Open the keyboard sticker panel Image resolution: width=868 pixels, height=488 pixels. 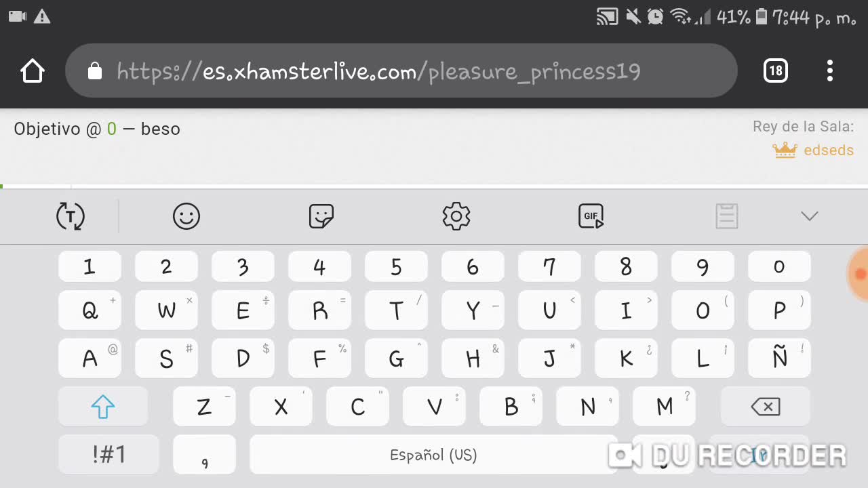click(x=321, y=216)
